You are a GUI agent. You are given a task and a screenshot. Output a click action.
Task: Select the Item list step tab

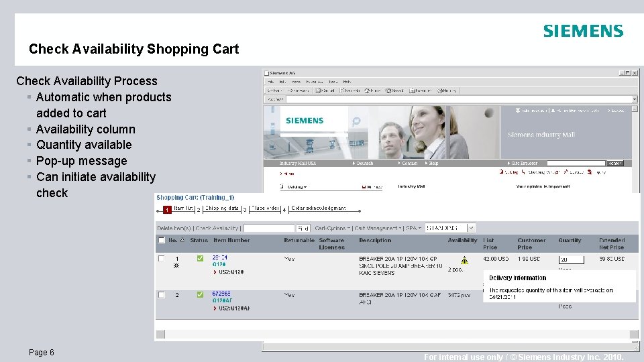click(183, 208)
